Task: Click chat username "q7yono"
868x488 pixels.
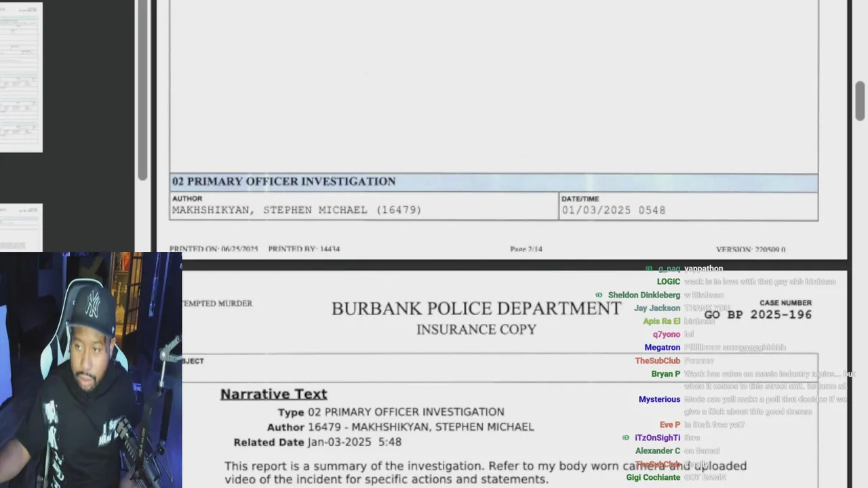Action: pyautogui.click(x=667, y=334)
